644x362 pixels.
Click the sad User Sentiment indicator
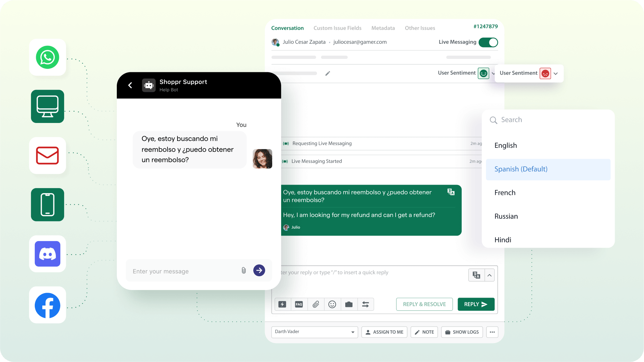[x=545, y=73]
